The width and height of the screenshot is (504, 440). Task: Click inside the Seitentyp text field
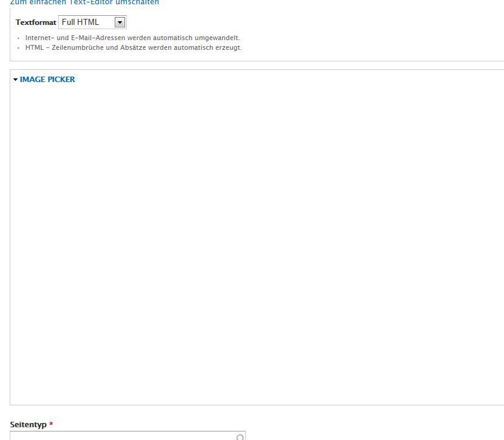click(121, 436)
